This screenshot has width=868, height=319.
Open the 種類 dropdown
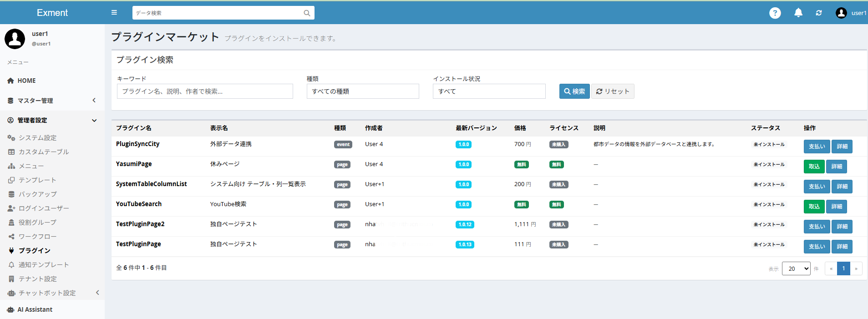click(363, 91)
